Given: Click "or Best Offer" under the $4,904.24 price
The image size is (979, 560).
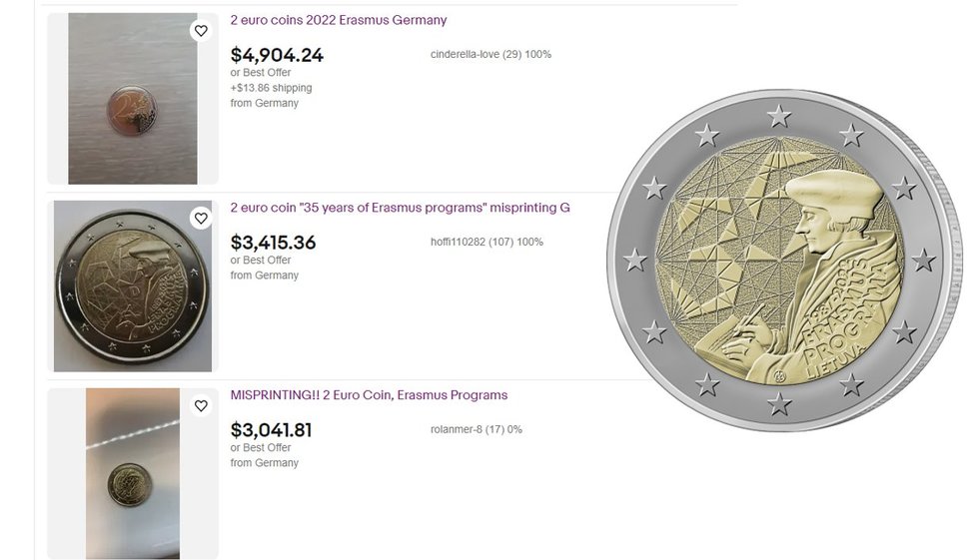Looking at the screenshot, I should pos(261,73).
